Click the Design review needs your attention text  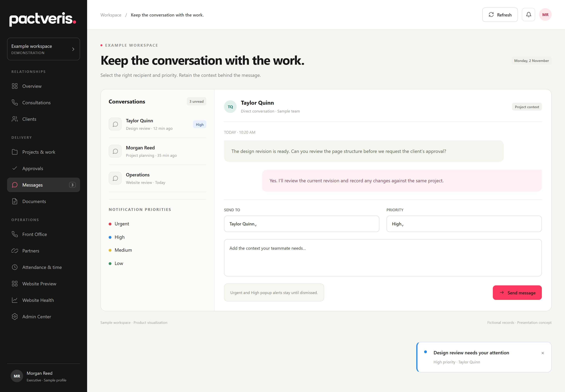pos(471,353)
